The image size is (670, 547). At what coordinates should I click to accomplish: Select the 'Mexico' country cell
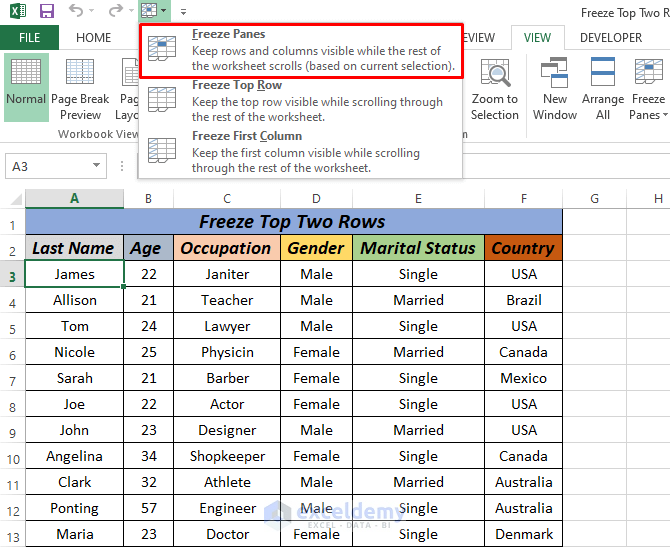[523, 378]
